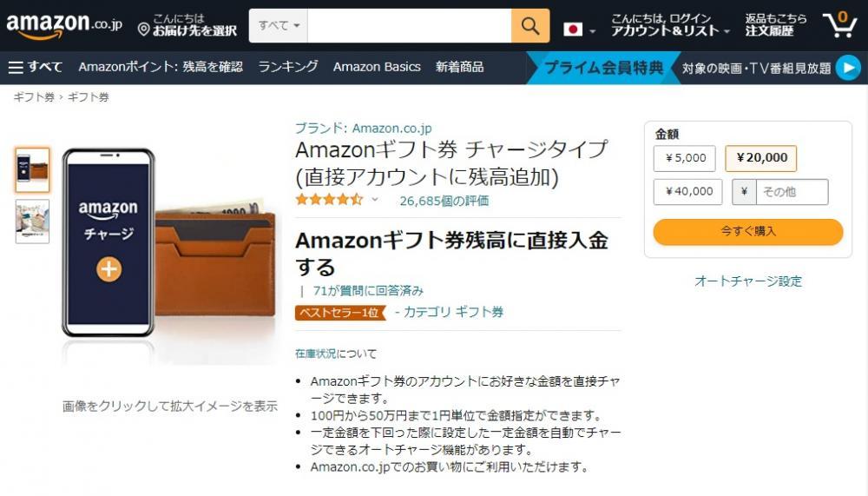Click the orange plus icon on the phone image
This screenshot has width=868, height=496.
coord(108,269)
